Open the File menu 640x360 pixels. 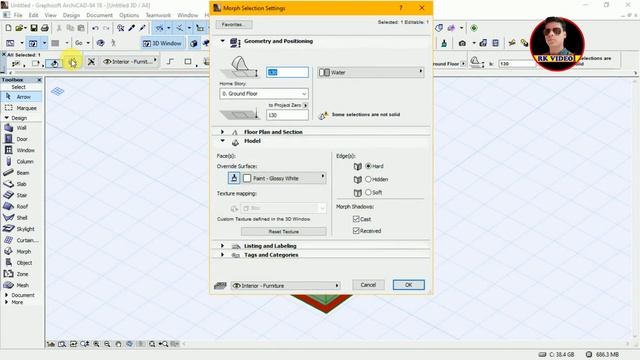point(18,15)
